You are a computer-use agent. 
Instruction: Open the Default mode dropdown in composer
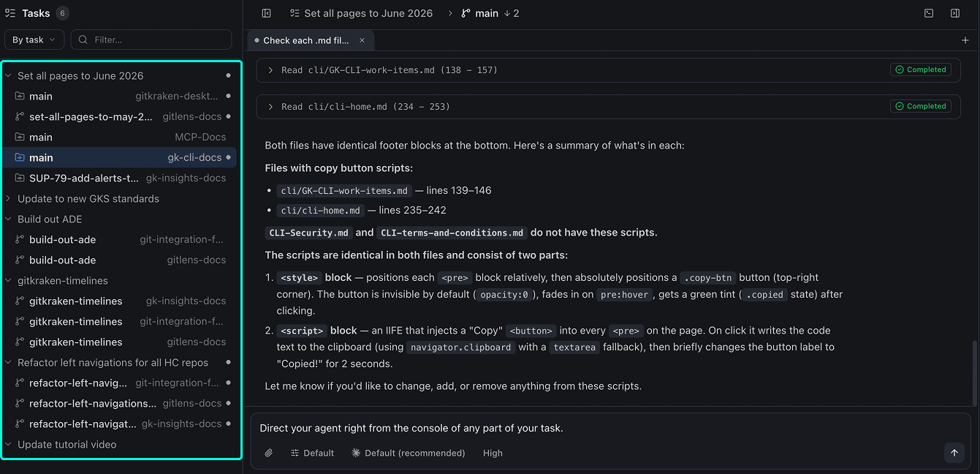pyautogui.click(x=312, y=453)
